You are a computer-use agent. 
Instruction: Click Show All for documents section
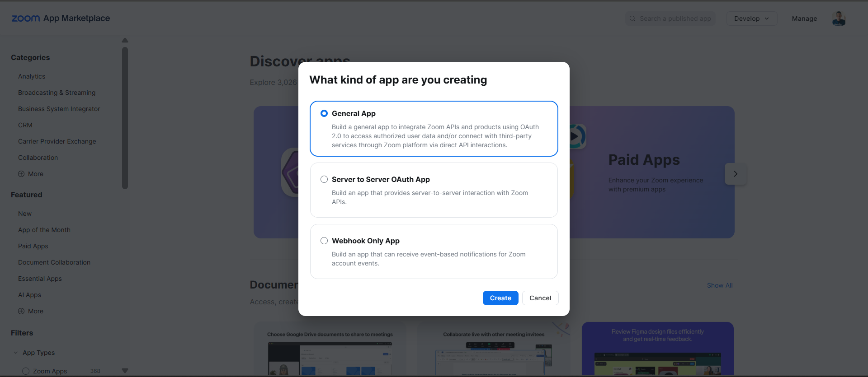pos(720,285)
